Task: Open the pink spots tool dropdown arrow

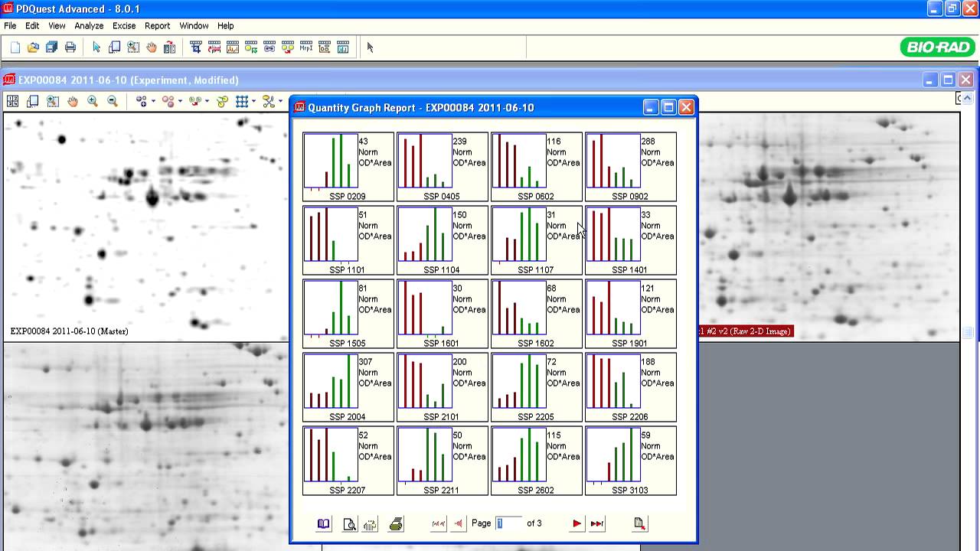Action: tap(180, 101)
